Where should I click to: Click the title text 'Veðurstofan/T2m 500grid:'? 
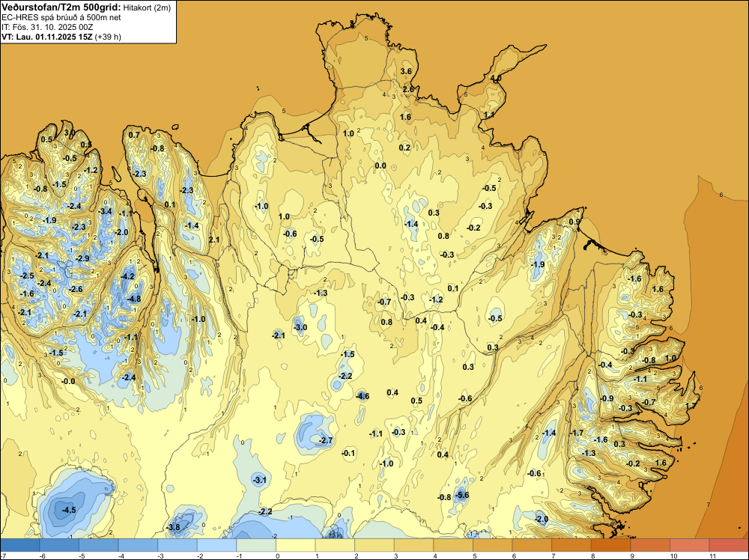[x=61, y=7]
